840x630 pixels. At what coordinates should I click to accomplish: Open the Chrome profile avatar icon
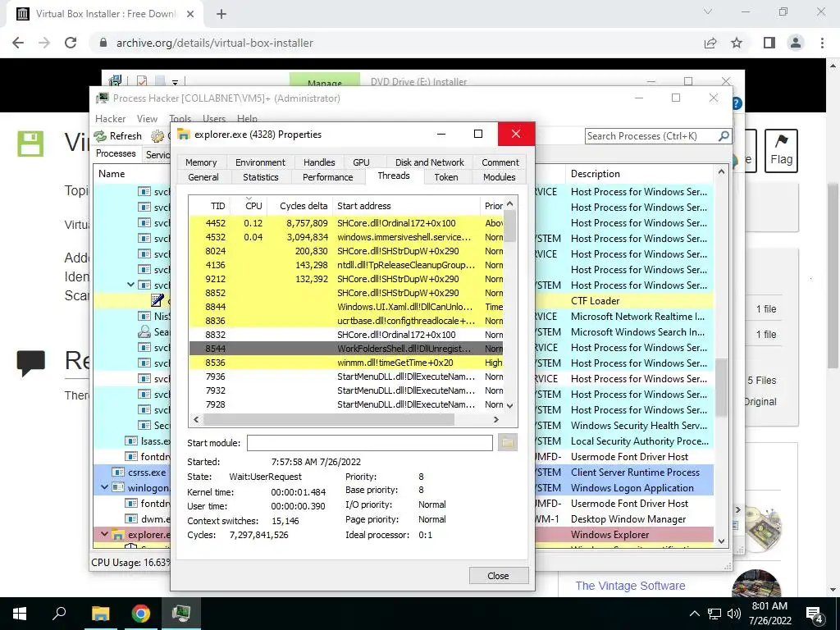pyautogui.click(x=796, y=43)
